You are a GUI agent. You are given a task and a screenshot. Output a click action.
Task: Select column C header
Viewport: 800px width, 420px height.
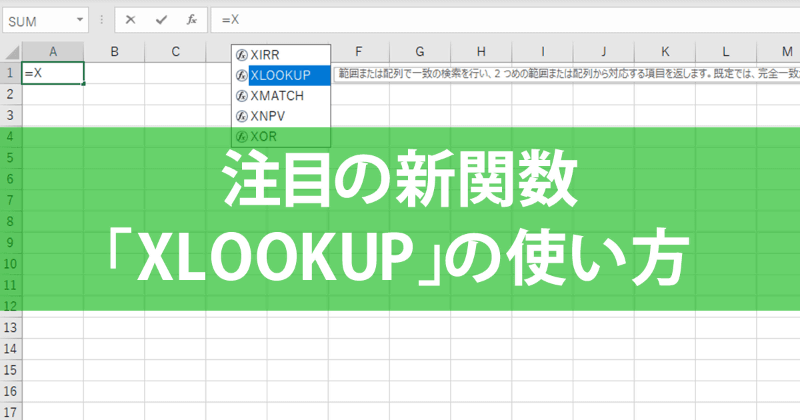(x=176, y=52)
